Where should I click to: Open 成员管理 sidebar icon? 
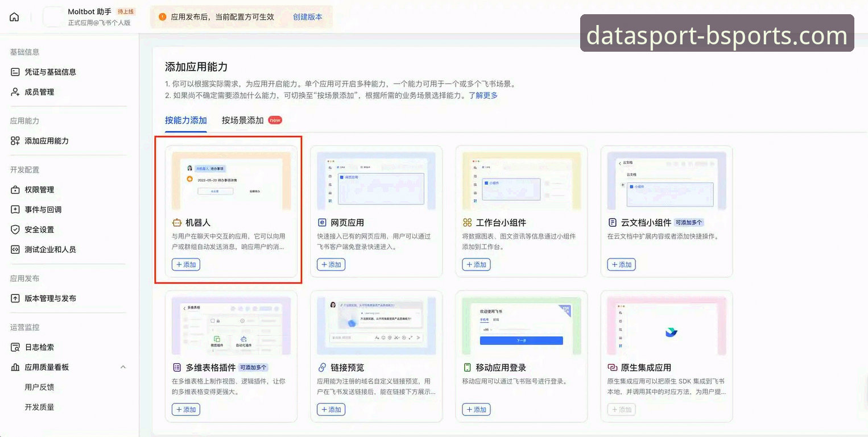pos(15,92)
